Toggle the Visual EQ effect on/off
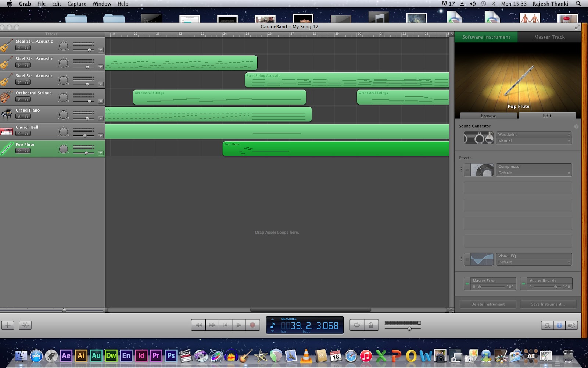 tap(467, 259)
